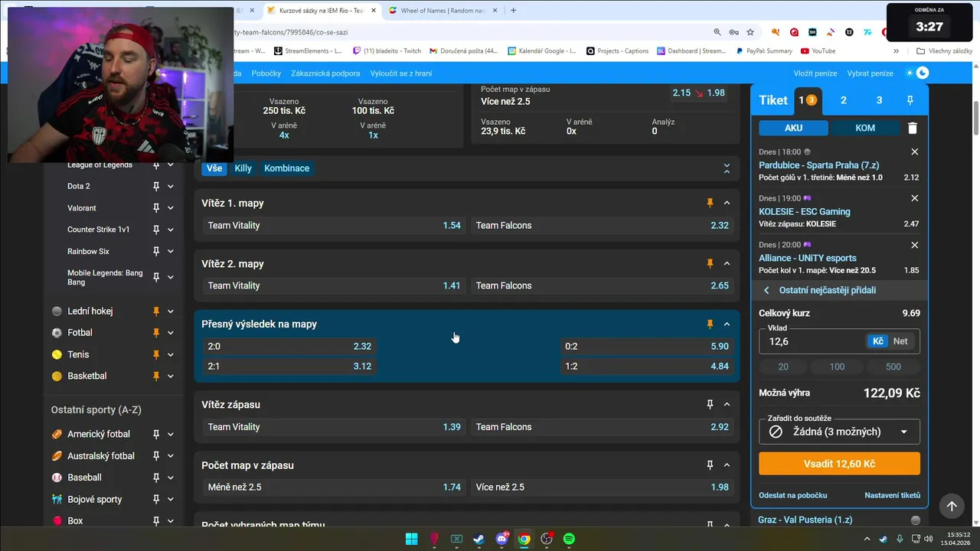Screen dimensions: 980x551
Task: Open Spotify from the taskbar
Action: 569,539
